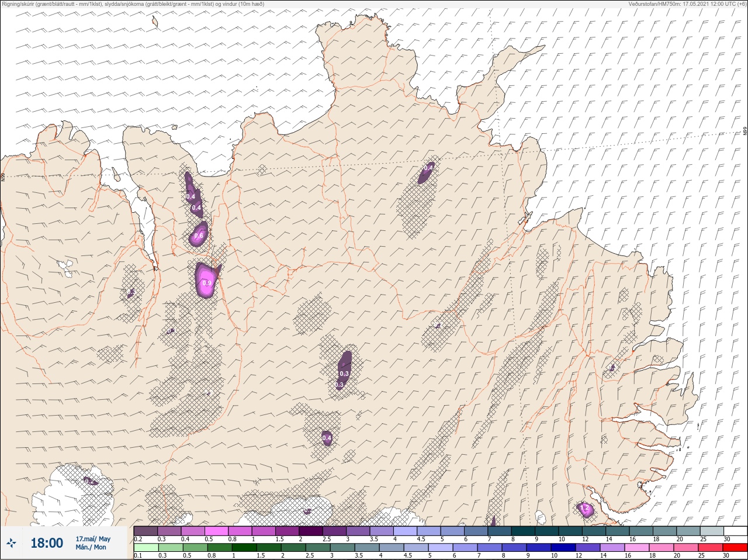Click the 8 dark teal swatch in upper legend
The image size is (748, 560).
(523, 531)
